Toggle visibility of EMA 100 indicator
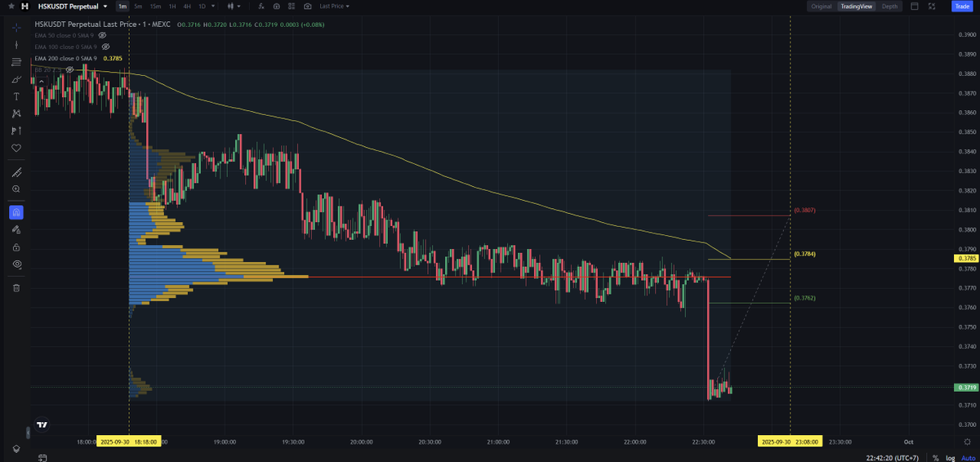The width and height of the screenshot is (980, 462). 104,47
